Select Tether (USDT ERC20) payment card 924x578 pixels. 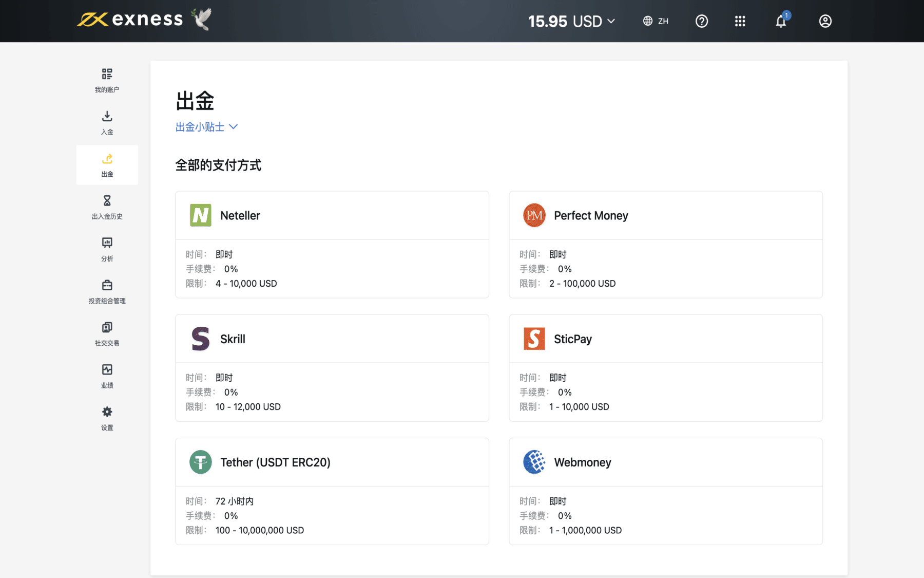pos(332,491)
